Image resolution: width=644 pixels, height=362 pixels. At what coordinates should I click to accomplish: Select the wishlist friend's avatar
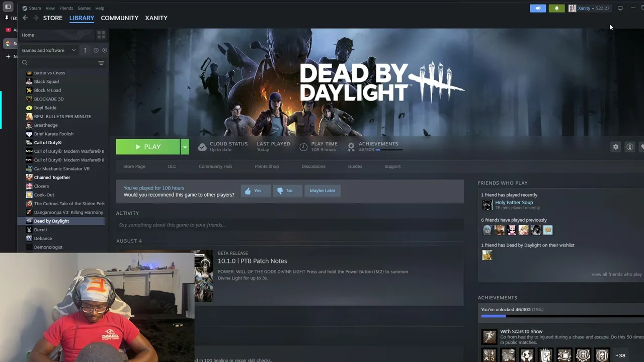point(487,255)
